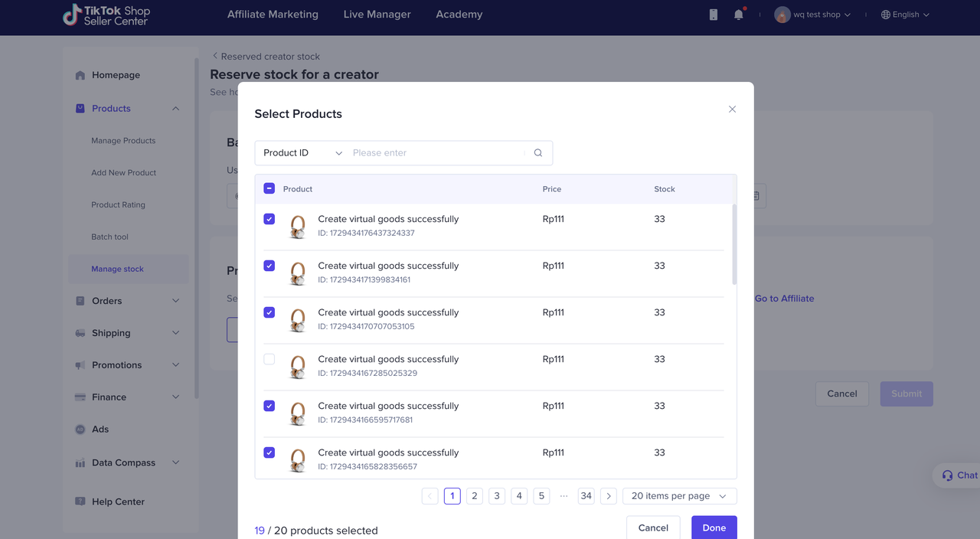Viewport: 980px width, 539px height.
Task: Uncheck the product with ID 1729434176437324337
Action: 269,219
